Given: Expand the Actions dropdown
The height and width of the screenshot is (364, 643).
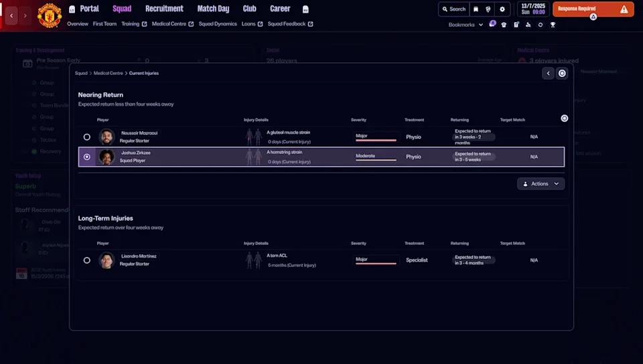Looking at the screenshot, I should point(541,183).
